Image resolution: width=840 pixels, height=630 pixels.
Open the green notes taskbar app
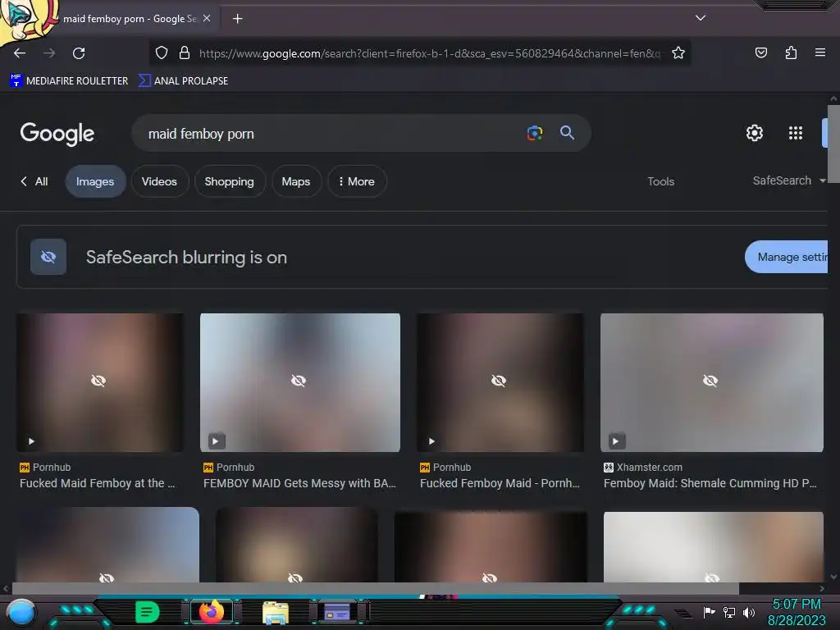coord(147,612)
